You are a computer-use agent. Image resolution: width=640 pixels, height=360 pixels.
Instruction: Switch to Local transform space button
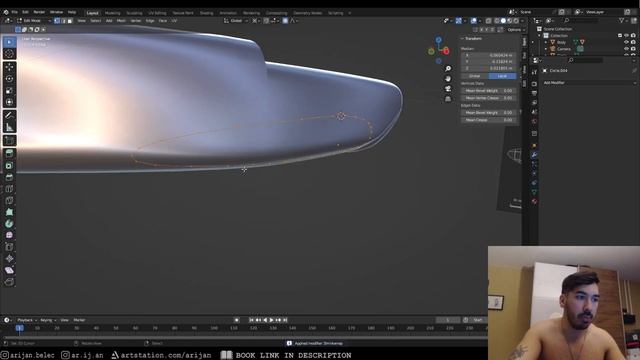[x=502, y=76]
